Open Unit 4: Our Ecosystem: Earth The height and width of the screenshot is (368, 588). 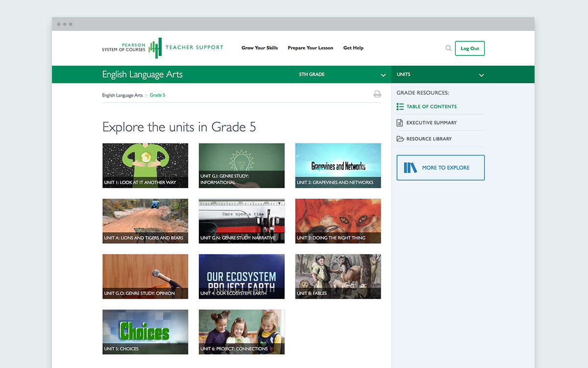(x=242, y=276)
